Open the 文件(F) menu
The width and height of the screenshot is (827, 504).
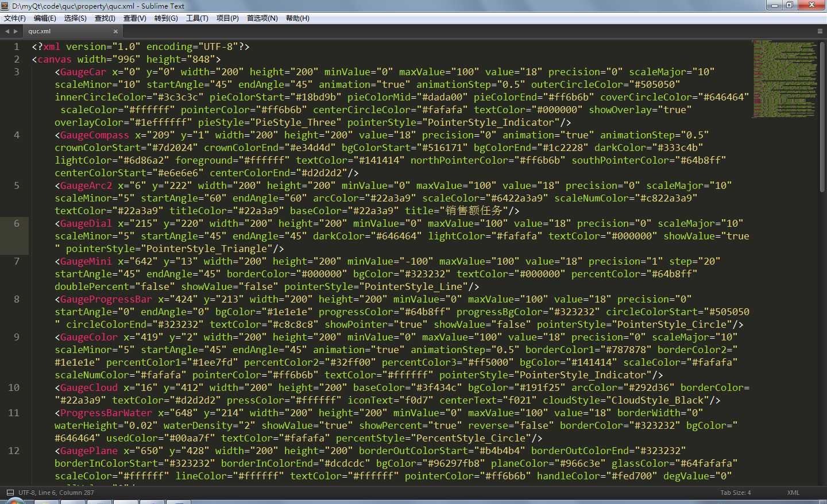15,18
